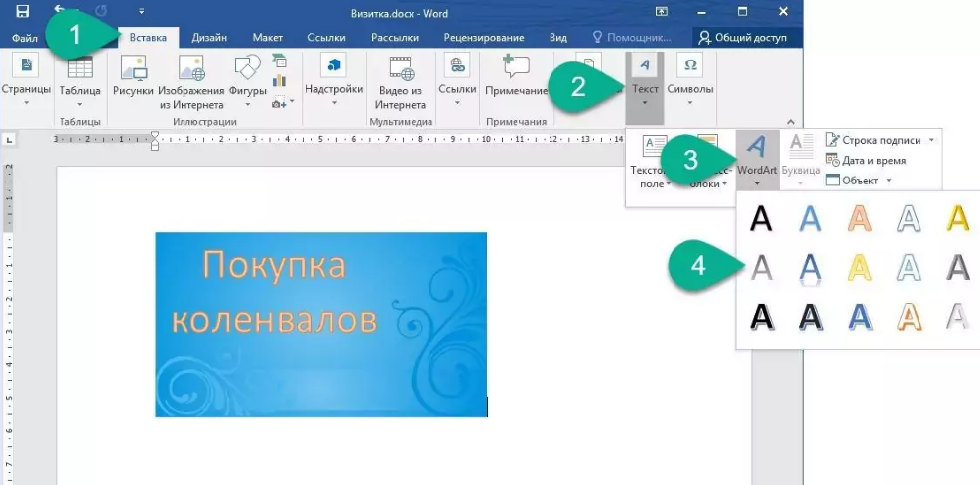
Task: Choose gray beveled WordArt style, second row
Action: click(x=957, y=268)
